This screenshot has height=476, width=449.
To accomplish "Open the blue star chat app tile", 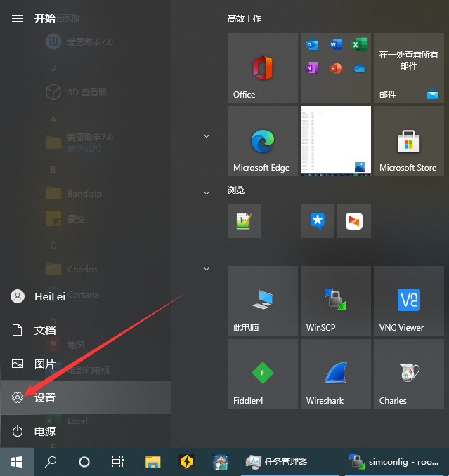I will [x=318, y=221].
